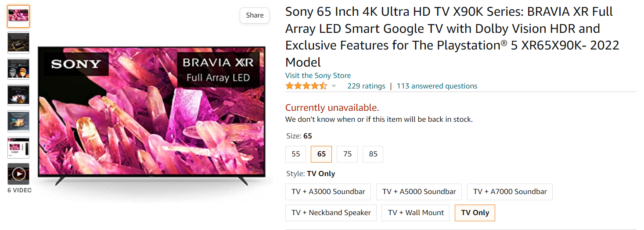The width and height of the screenshot is (644, 230).
Task: Select the 85 inch size option
Action: coord(373,154)
